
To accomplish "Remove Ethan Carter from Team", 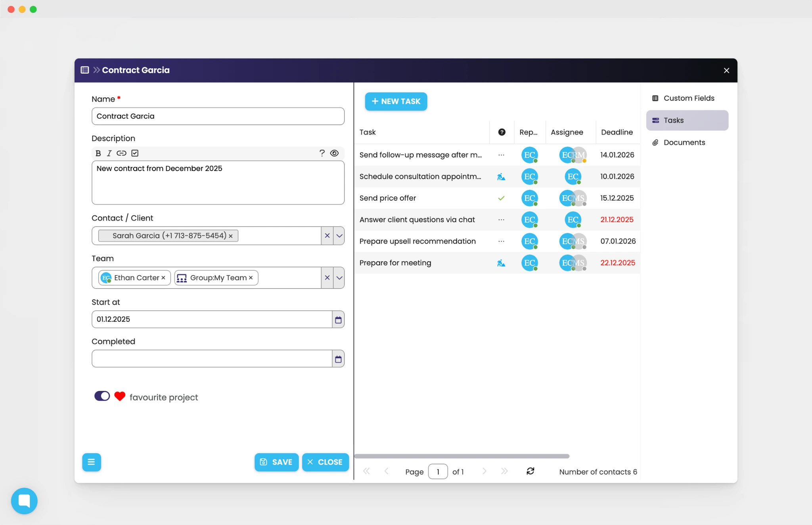I will 163,278.
